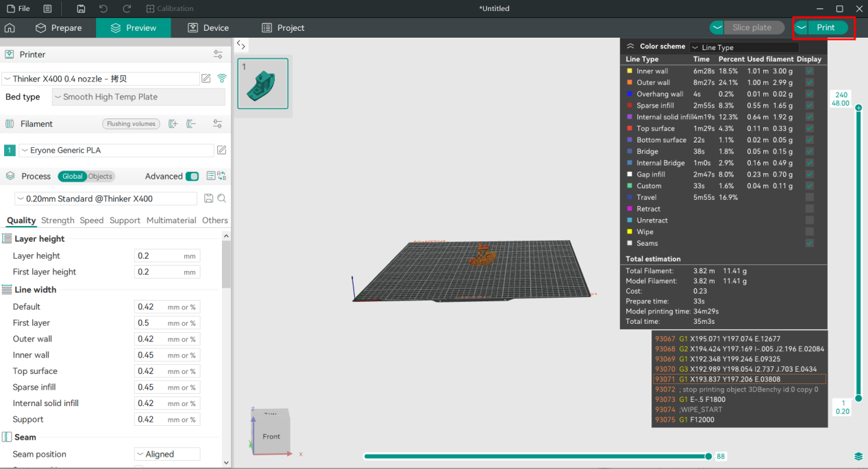Open the Strength settings tab
The image size is (868, 469).
pos(58,220)
